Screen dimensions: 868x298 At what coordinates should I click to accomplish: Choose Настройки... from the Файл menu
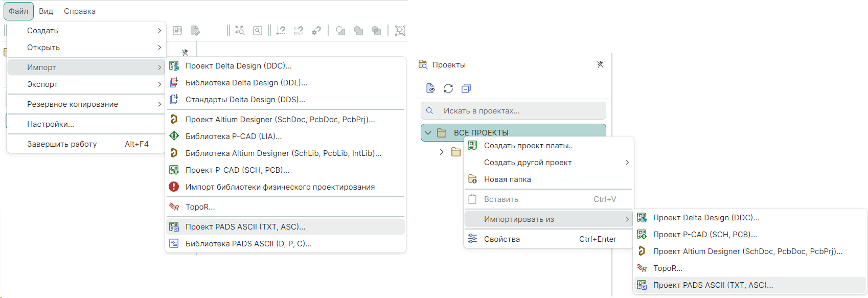tap(51, 124)
